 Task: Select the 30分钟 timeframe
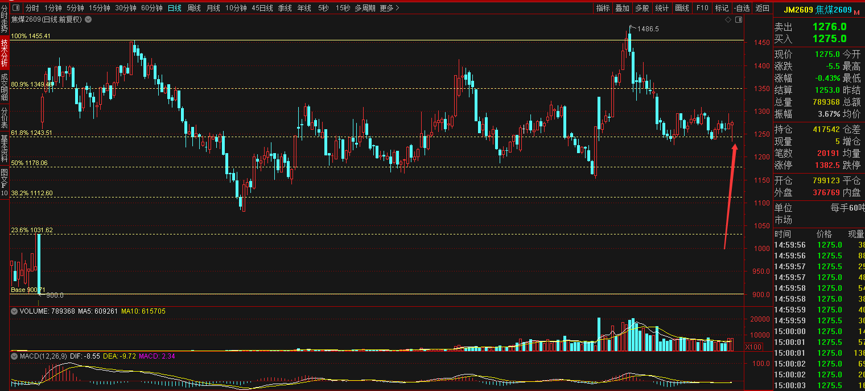(x=125, y=8)
